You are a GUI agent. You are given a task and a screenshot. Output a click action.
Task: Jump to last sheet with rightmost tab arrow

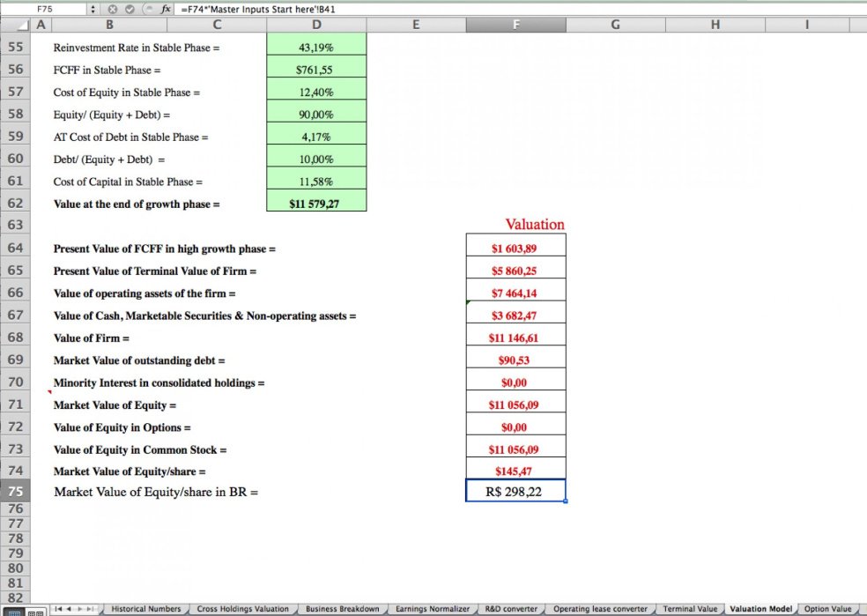tap(90, 609)
